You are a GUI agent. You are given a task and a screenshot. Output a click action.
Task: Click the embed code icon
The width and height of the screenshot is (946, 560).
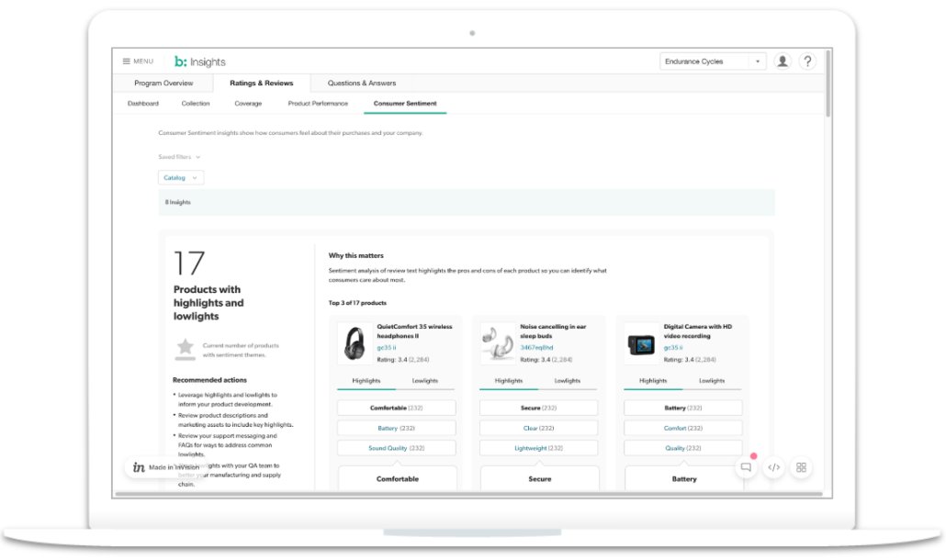coord(774,466)
